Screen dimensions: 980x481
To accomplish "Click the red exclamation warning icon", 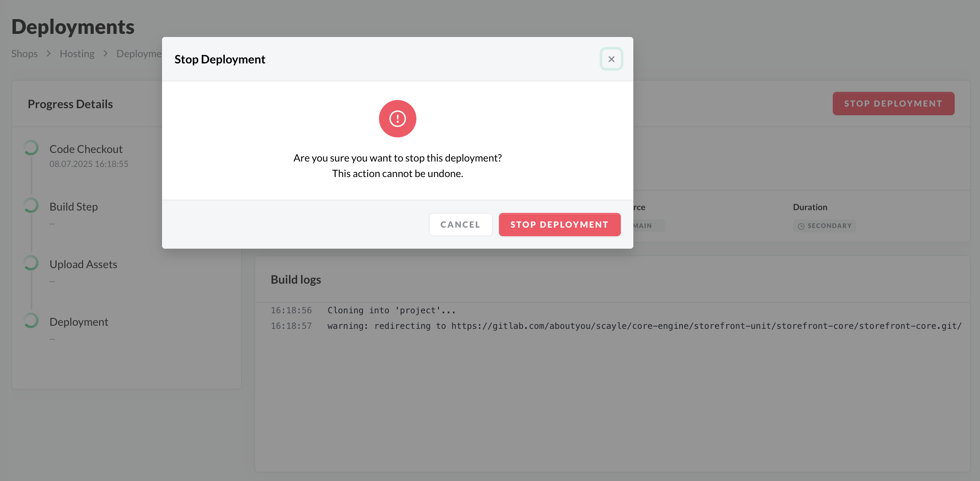I will (397, 119).
